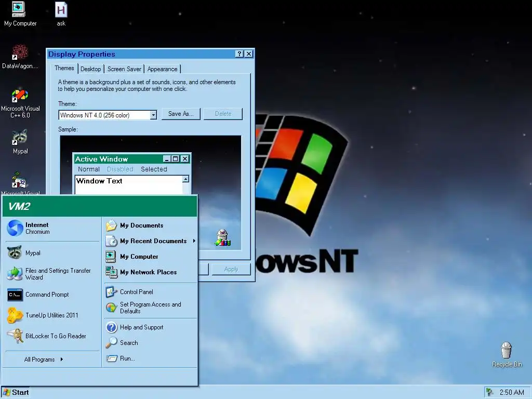
Task: Launch Command Prompt from Start menu
Action: click(x=52, y=295)
